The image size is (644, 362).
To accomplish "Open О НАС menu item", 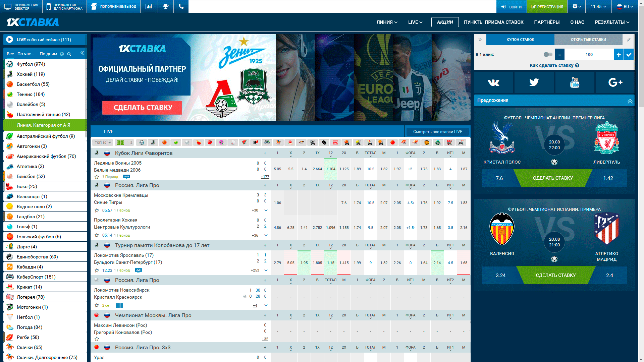I will [x=577, y=22].
